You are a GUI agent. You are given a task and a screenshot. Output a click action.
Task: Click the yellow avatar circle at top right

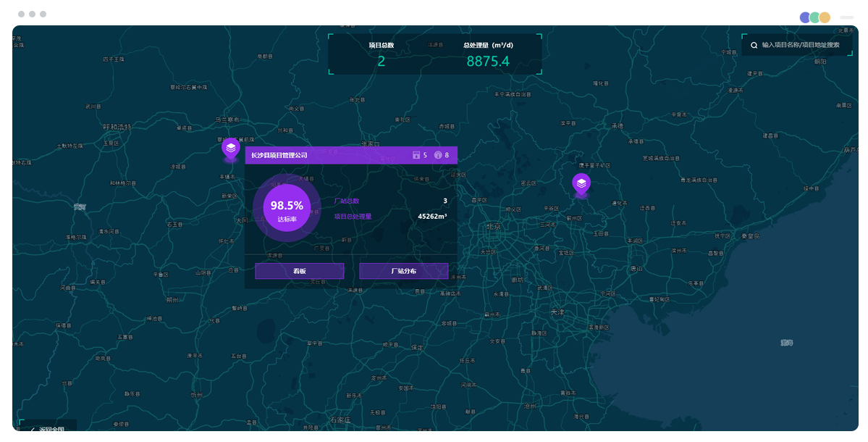[x=825, y=17]
